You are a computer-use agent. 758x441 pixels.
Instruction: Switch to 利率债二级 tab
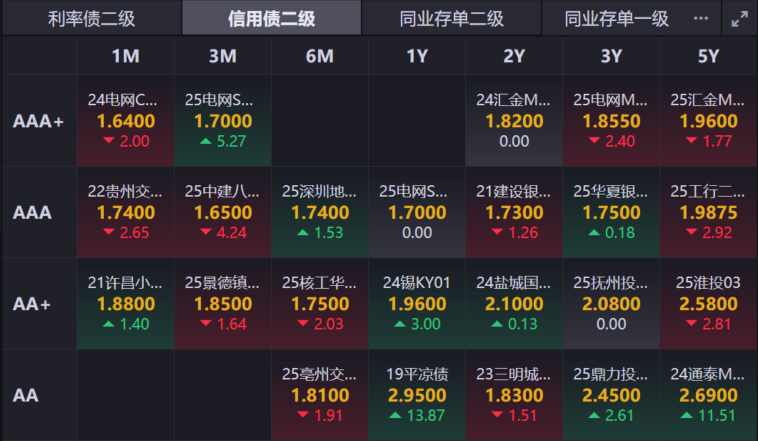91,19
